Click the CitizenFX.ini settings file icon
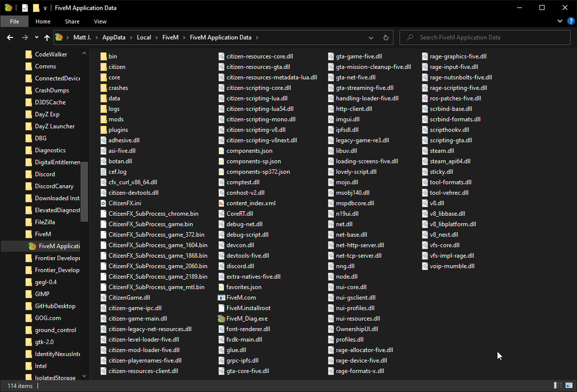577x392 pixels. tap(103, 203)
